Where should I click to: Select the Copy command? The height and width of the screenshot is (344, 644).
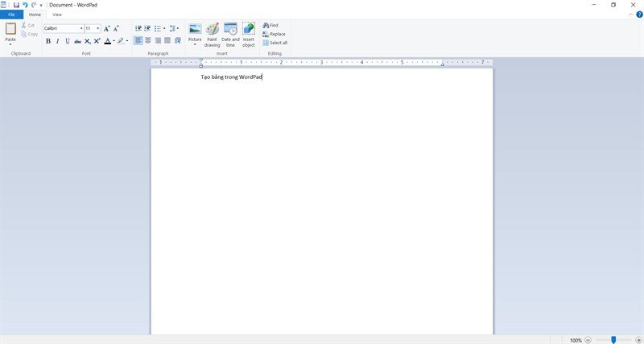29,34
